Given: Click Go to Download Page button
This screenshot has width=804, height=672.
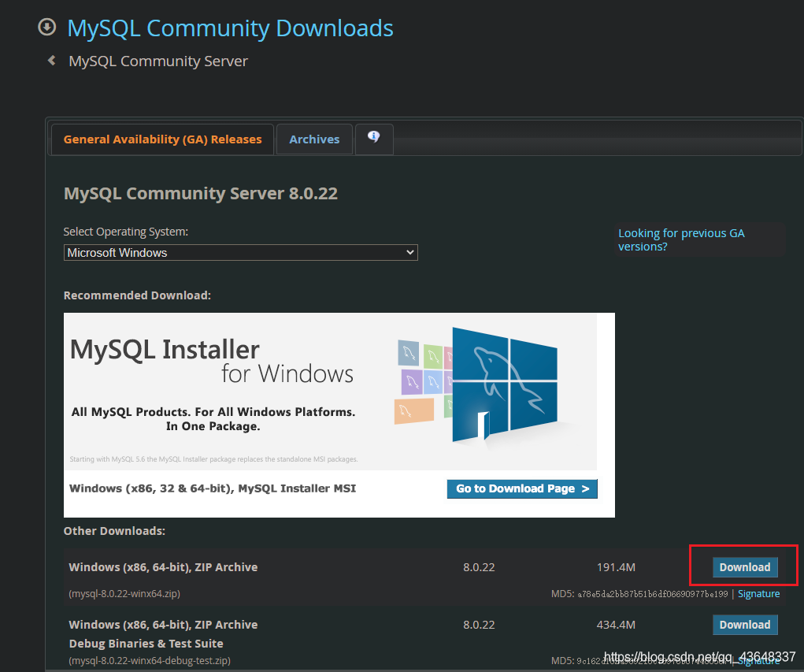Looking at the screenshot, I should click(522, 489).
